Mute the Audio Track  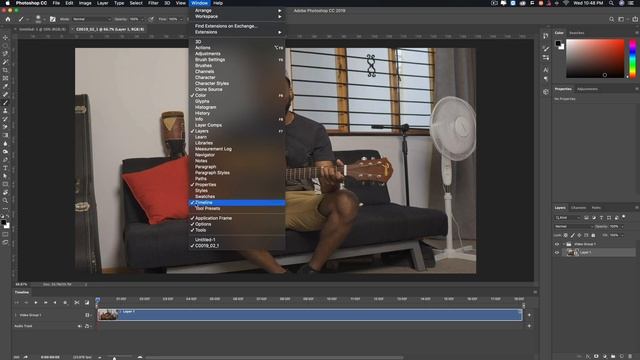[80, 326]
